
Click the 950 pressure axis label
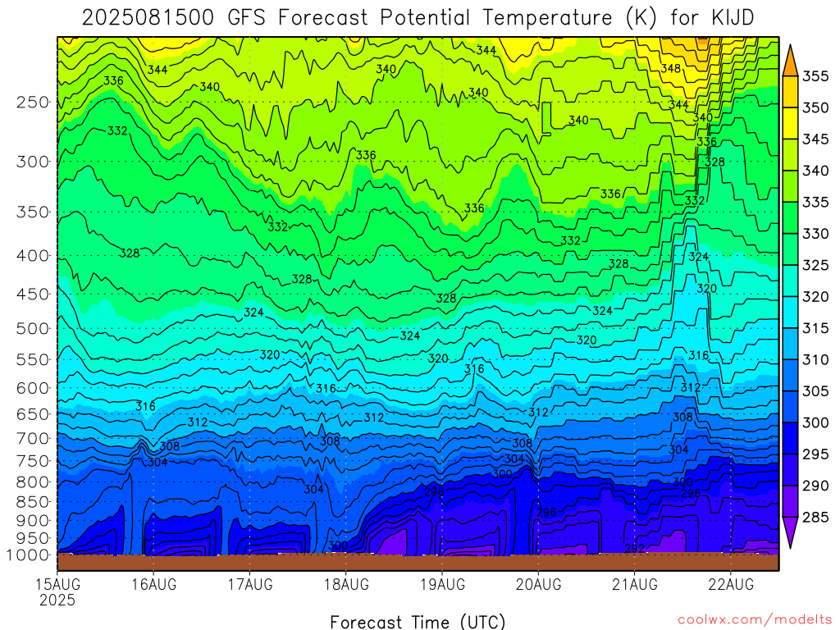[33, 538]
